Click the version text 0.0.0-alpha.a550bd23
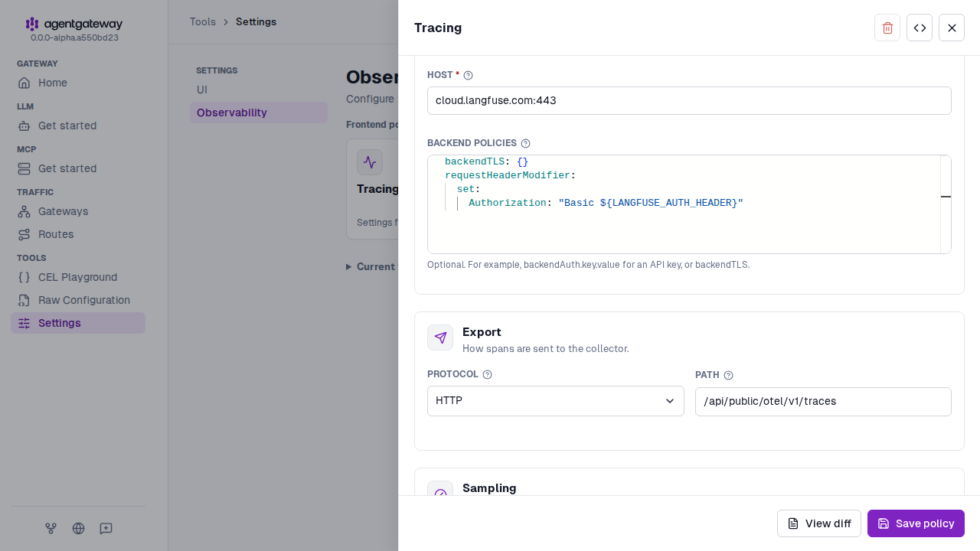The image size is (980, 551). click(74, 37)
